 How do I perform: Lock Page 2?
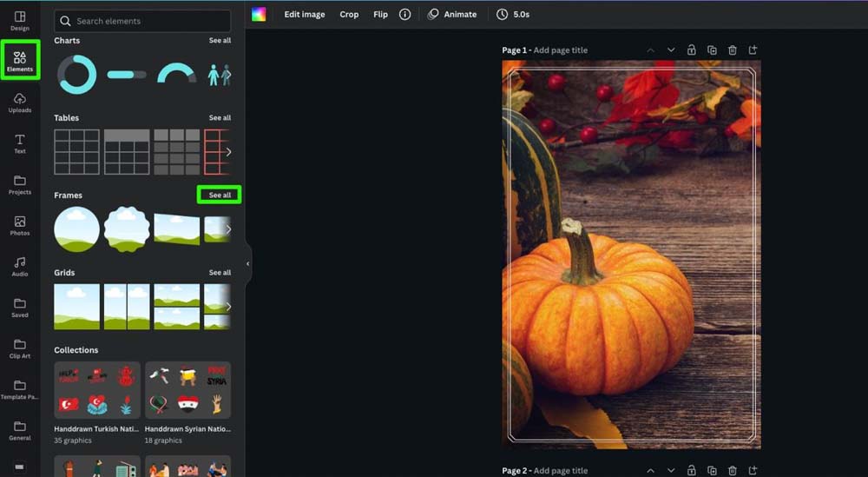point(692,470)
